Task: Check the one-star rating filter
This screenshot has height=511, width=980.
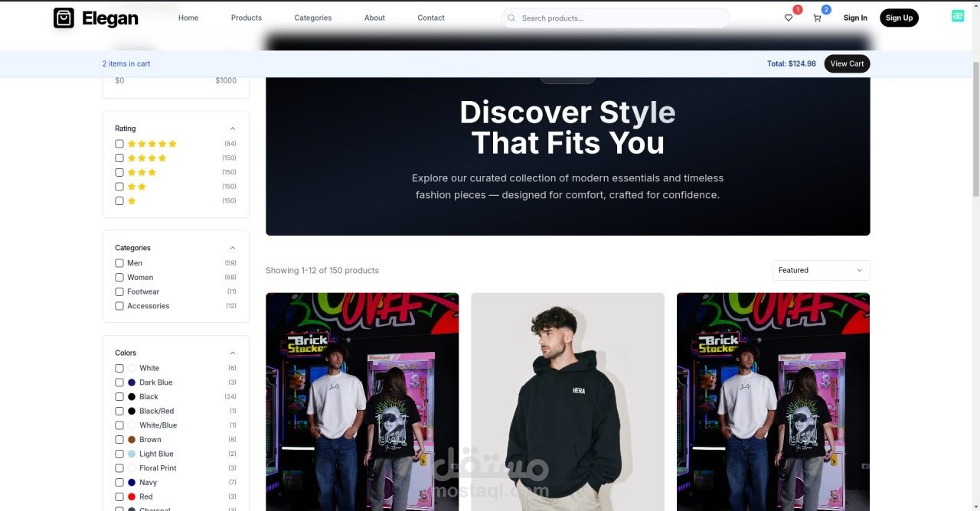Action: (119, 201)
